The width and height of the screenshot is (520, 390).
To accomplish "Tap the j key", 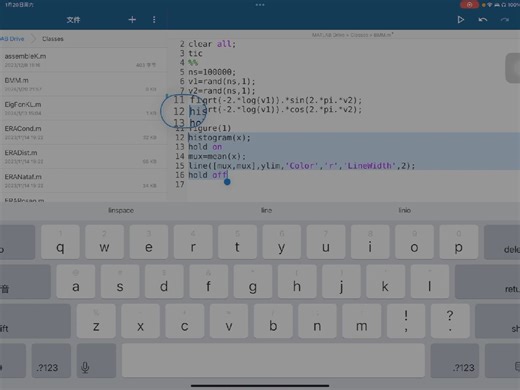I will tap(341, 282).
